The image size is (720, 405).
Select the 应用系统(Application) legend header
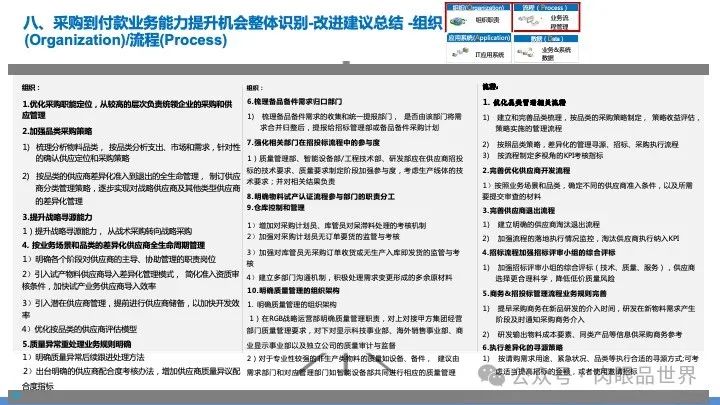[x=478, y=38]
